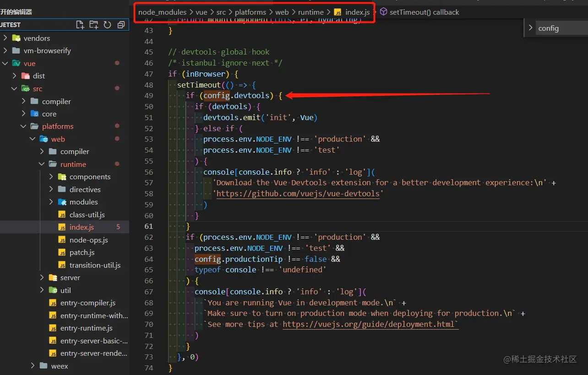Click the modules folder icon
The image size is (588, 375).
point(62,202)
